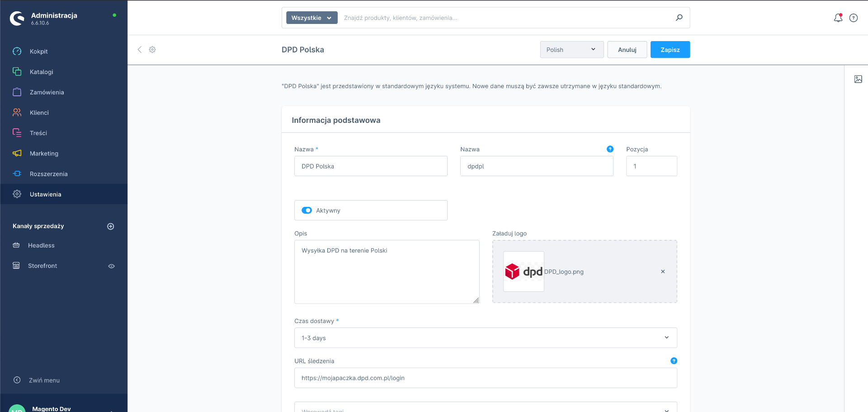Show help tooltip for URL śledzenia
The image size is (868, 412).
[674, 361]
